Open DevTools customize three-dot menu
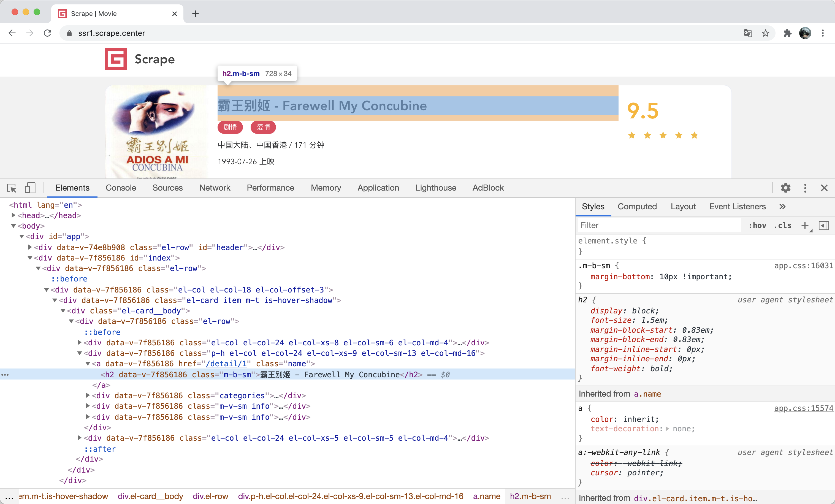The height and width of the screenshot is (504, 835). (x=805, y=188)
